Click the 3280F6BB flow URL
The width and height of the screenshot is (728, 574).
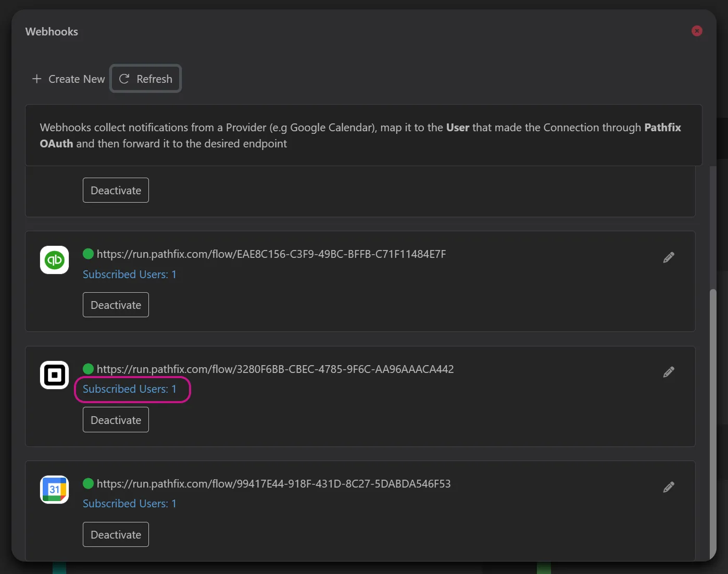click(275, 369)
